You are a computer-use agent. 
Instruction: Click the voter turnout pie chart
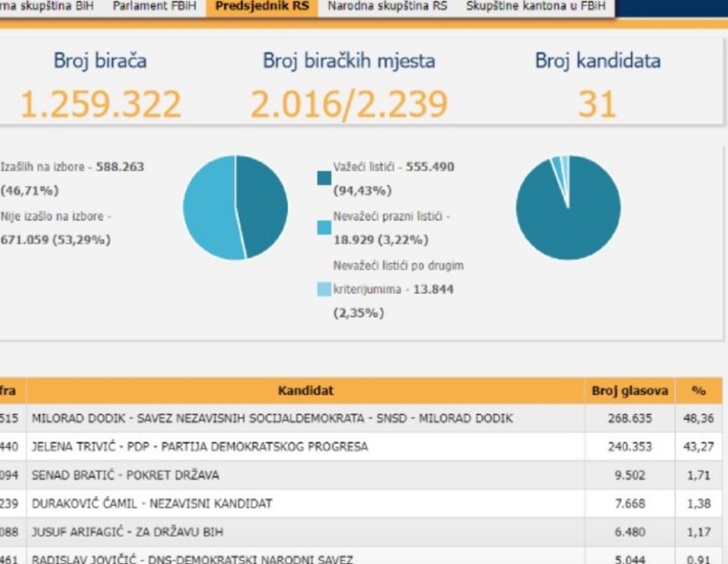[x=235, y=208]
